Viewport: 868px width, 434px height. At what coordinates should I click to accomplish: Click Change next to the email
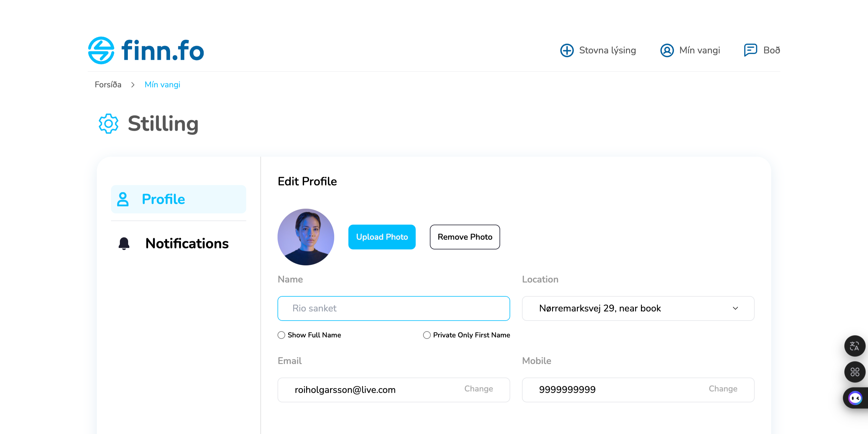pyautogui.click(x=479, y=389)
